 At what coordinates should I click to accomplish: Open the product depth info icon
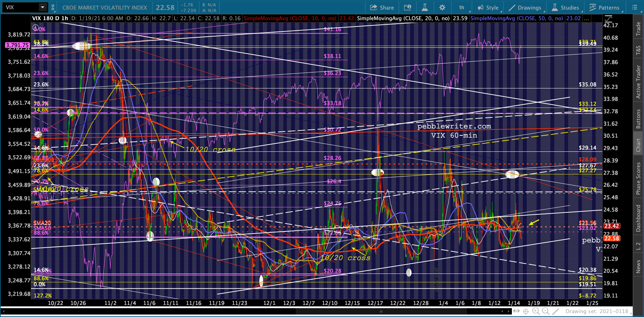coord(408,7)
